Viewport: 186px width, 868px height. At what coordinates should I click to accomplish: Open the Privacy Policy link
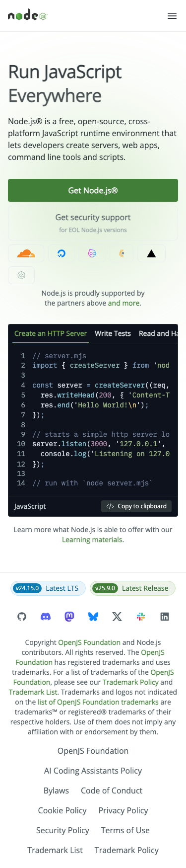pyautogui.click(x=123, y=810)
